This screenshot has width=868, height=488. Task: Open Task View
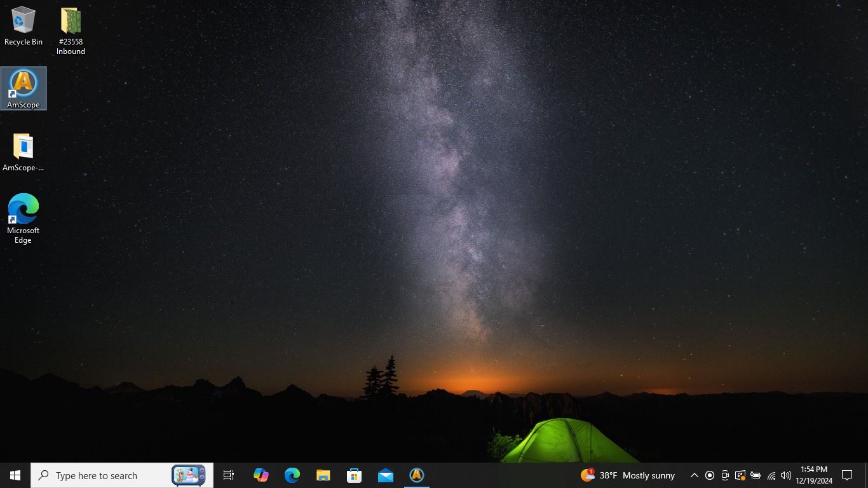[x=229, y=475]
